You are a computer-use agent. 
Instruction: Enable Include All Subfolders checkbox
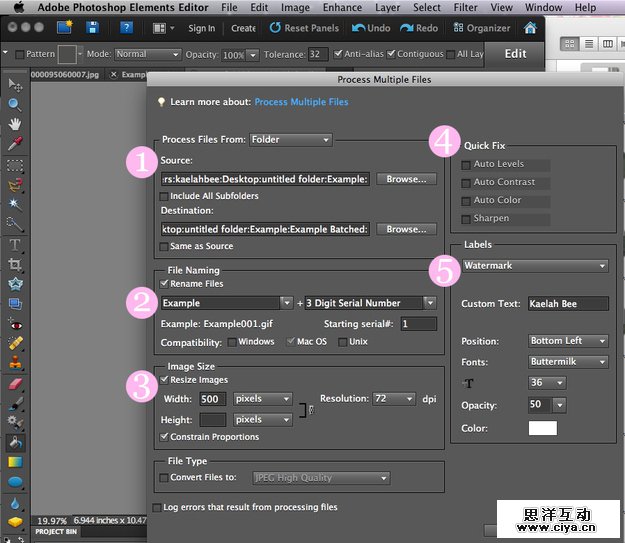point(165,196)
